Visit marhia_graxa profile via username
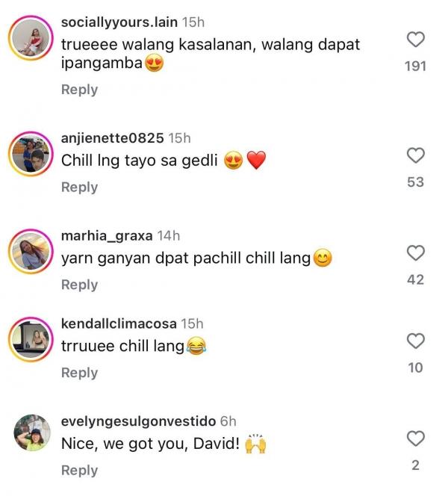The image size is (448, 499). tap(107, 236)
